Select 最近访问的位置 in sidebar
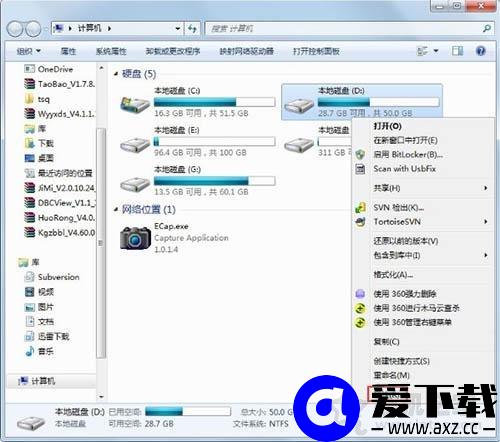The width and height of the screenshot is (500, 442). [x=58, y=173]
